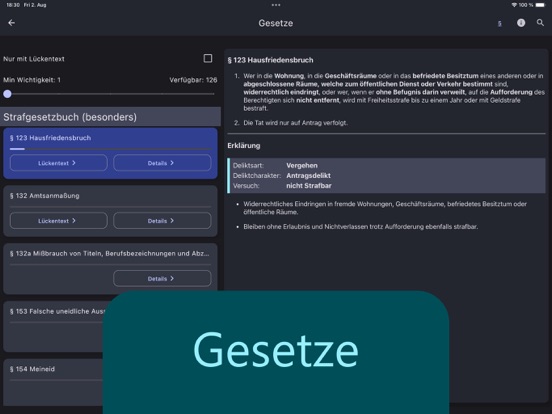Click the § 123 Hausfriedensbruch detail heading
552x414 pixels.
pos(270,60)
